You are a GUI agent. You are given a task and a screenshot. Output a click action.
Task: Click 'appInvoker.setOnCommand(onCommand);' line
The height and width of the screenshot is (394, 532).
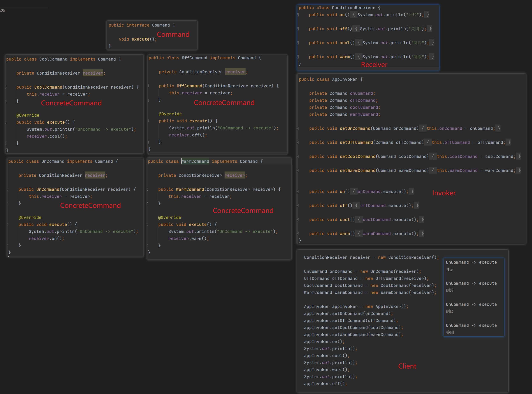pyautogui.click(x=349, y=314)
